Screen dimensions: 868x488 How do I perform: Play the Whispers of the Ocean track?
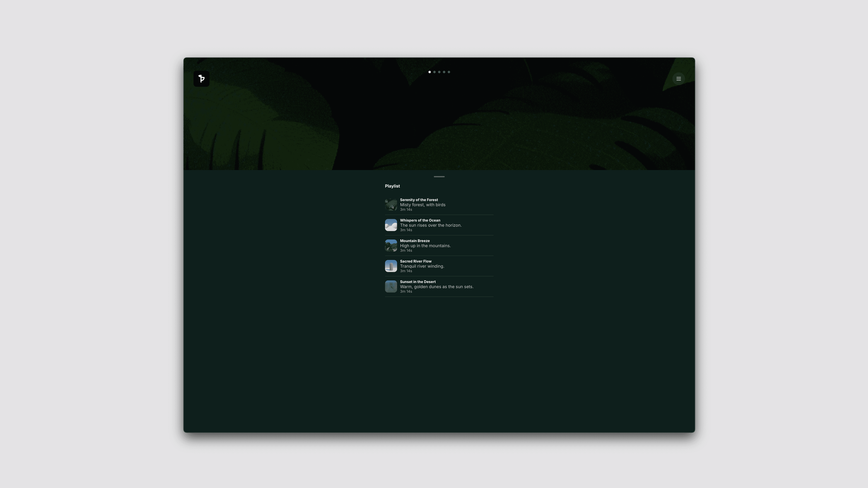tap(420, 220)
